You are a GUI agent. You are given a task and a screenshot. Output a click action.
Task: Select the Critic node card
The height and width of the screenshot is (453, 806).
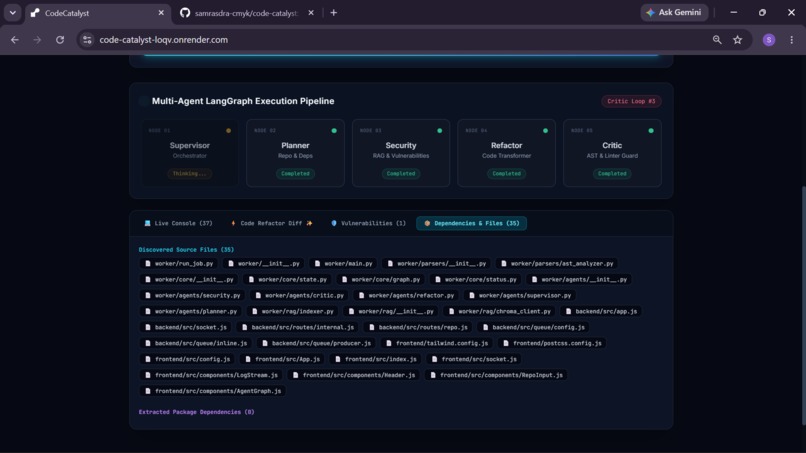[612, 153]
